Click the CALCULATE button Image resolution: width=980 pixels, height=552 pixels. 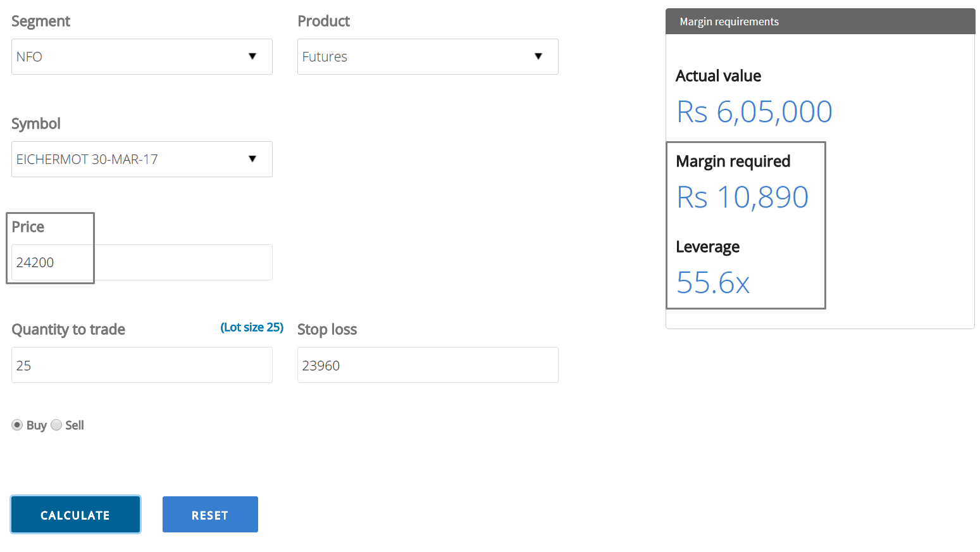(75, 514)
